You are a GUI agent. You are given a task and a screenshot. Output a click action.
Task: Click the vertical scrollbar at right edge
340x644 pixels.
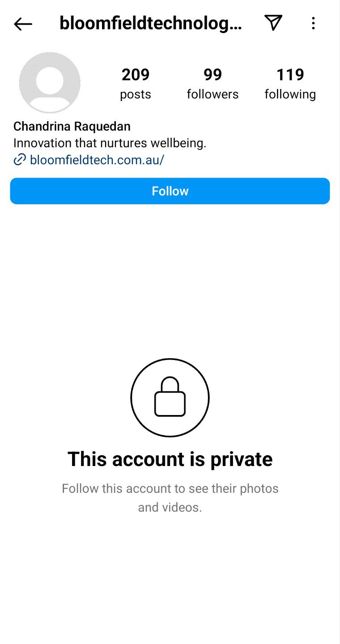click(x=338, y=322)
